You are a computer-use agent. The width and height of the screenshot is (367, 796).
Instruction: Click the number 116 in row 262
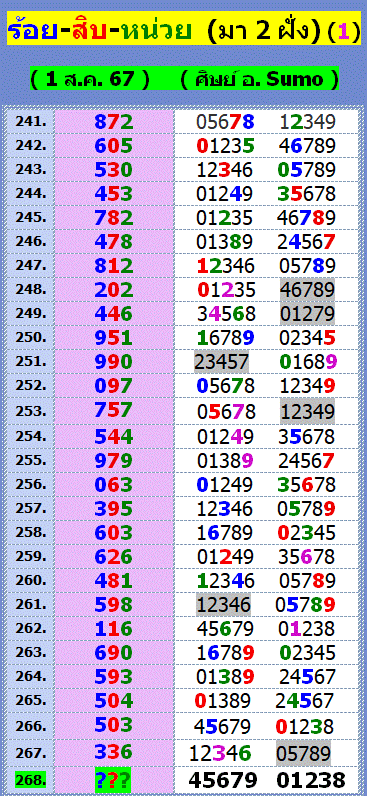pos(114,628)
